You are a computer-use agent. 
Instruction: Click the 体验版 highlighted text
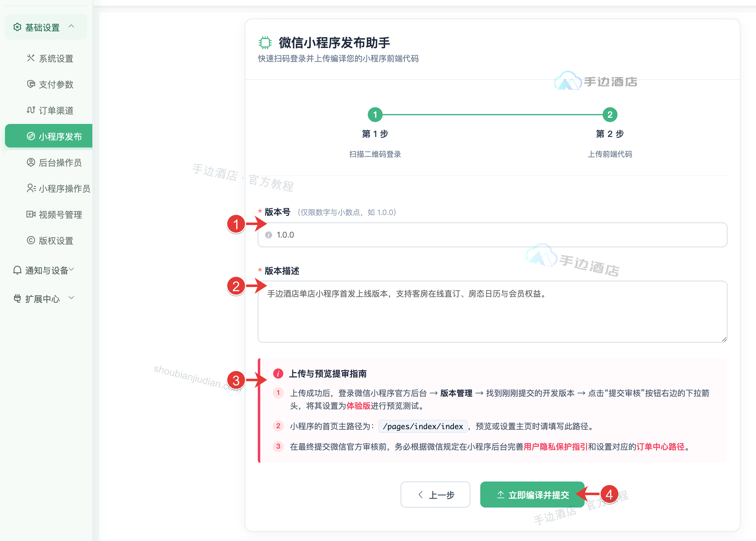click(358, 406)
